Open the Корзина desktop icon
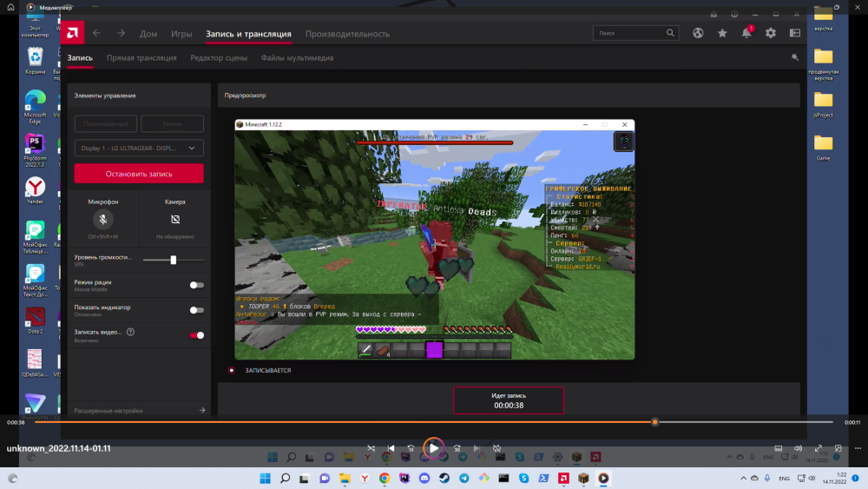This screenshot has height=489, width=868. (35, 61)
